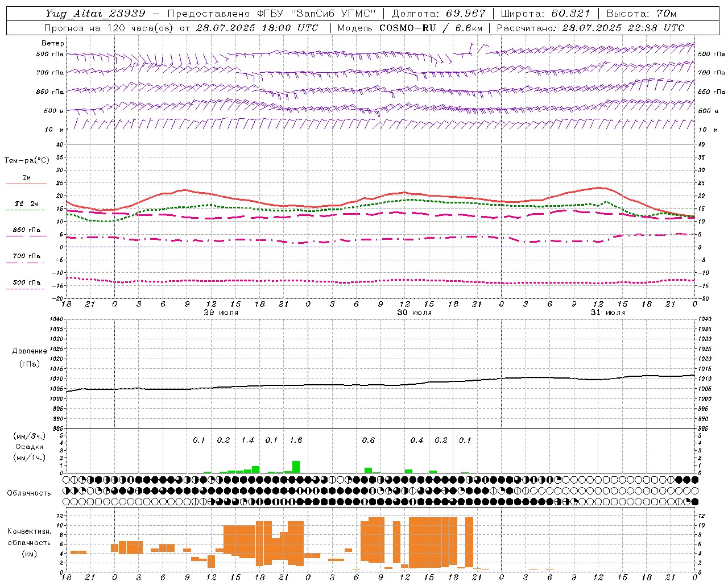Click the red line sample under 2м legend
The image size is (728, 582).
[x=26, y=184]
